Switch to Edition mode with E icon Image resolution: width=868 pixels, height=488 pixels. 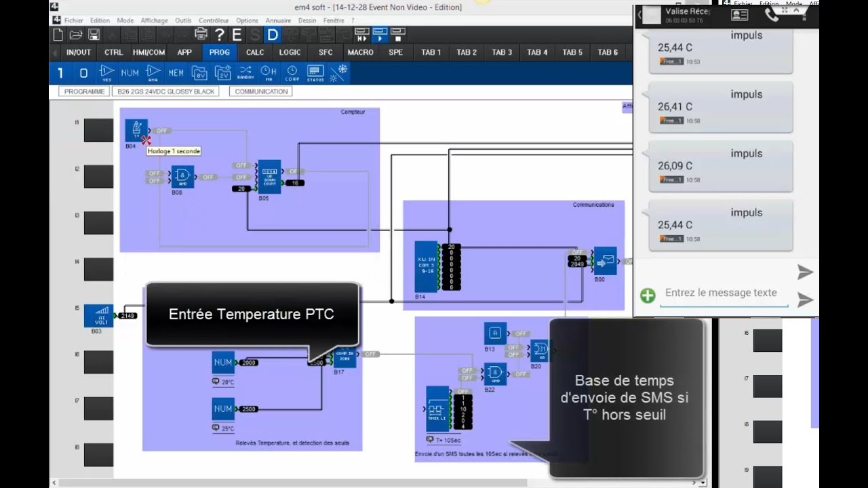pyautogui.click(x=237, y=35)
